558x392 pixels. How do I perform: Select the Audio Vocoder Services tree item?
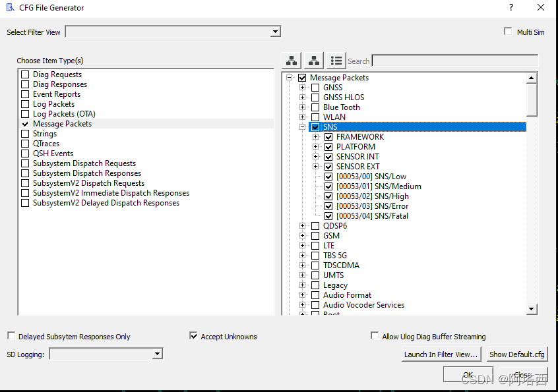tap(363, 305)
